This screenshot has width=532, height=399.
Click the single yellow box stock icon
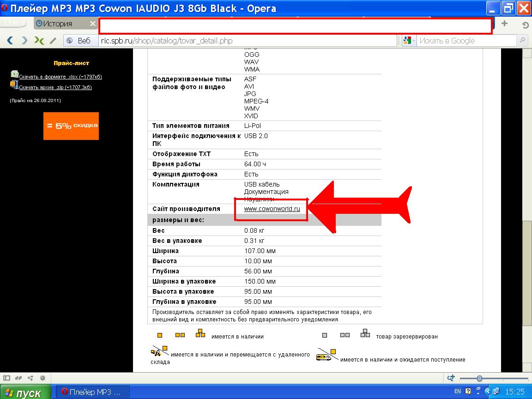(x=160, y=335)
